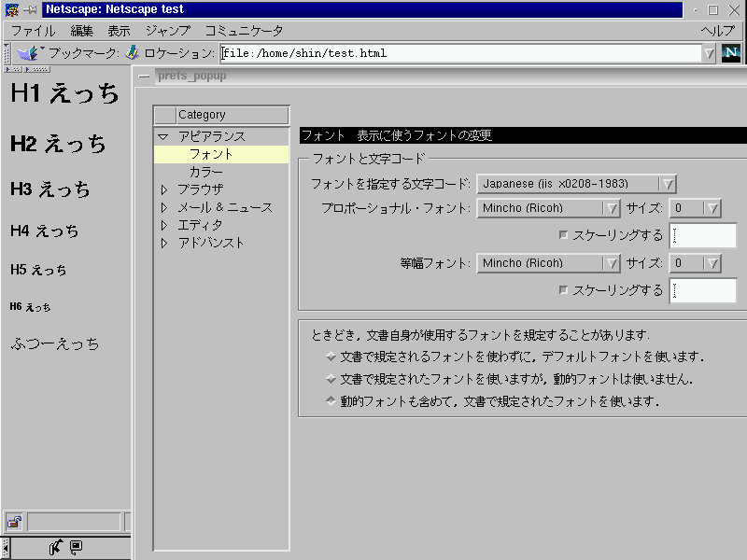Viewport: 747px width, 560px height.
Task: Expand the エディタ category
Action: 164,225
